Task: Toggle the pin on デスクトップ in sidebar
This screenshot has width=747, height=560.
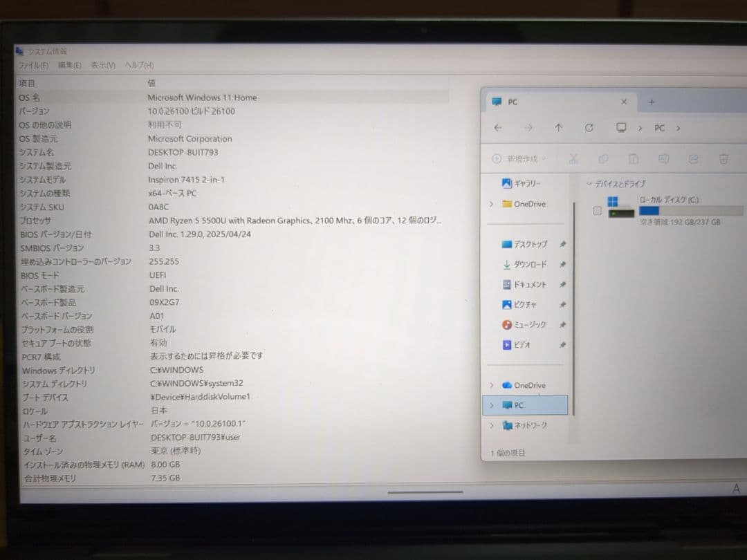Action: (564, 244)
